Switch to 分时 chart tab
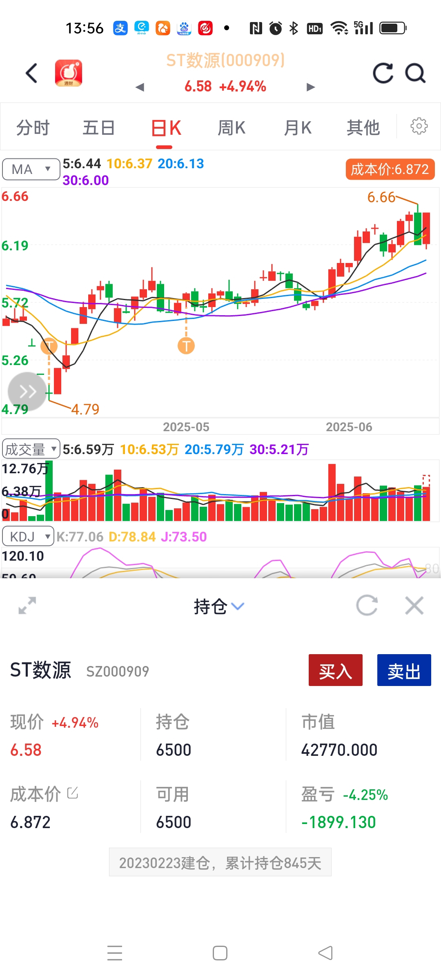The width and height of the screenshot is (441, 980). coord(33,128)
